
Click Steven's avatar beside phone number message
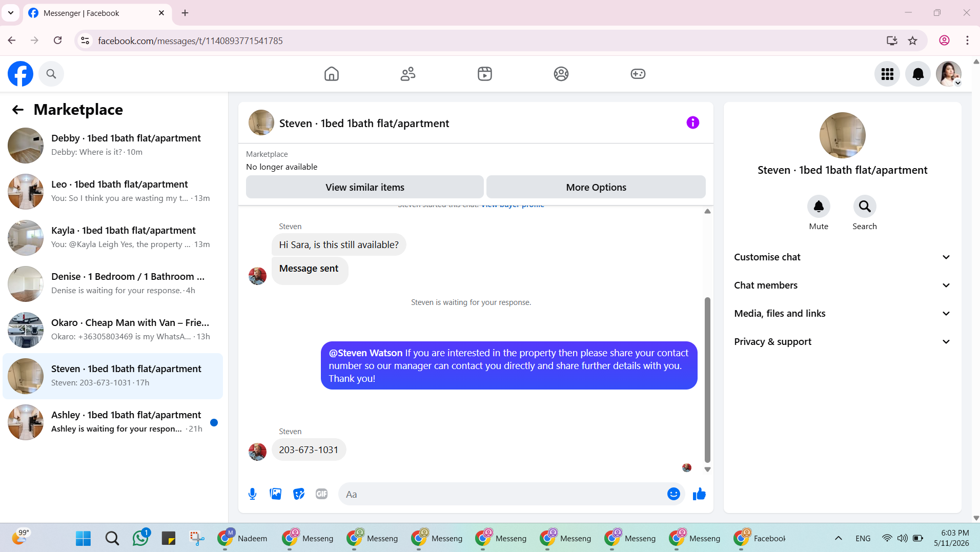coord(257,452)
